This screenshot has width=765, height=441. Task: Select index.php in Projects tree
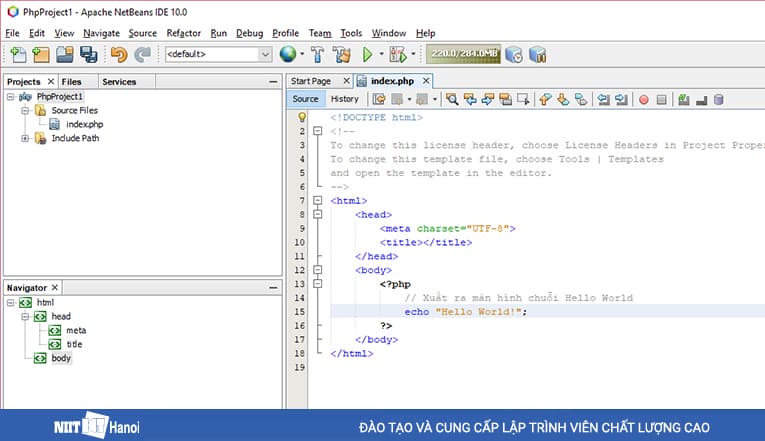tap(84, 124)
